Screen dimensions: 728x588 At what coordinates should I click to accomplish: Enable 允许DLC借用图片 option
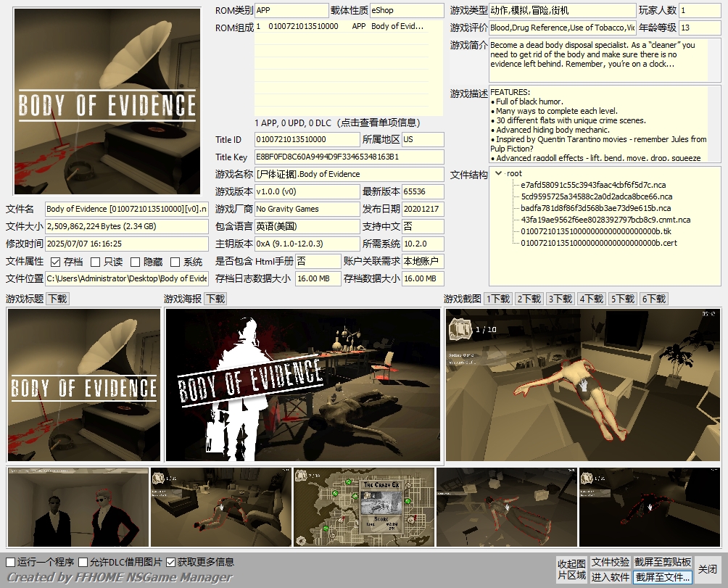pos(83,562)
